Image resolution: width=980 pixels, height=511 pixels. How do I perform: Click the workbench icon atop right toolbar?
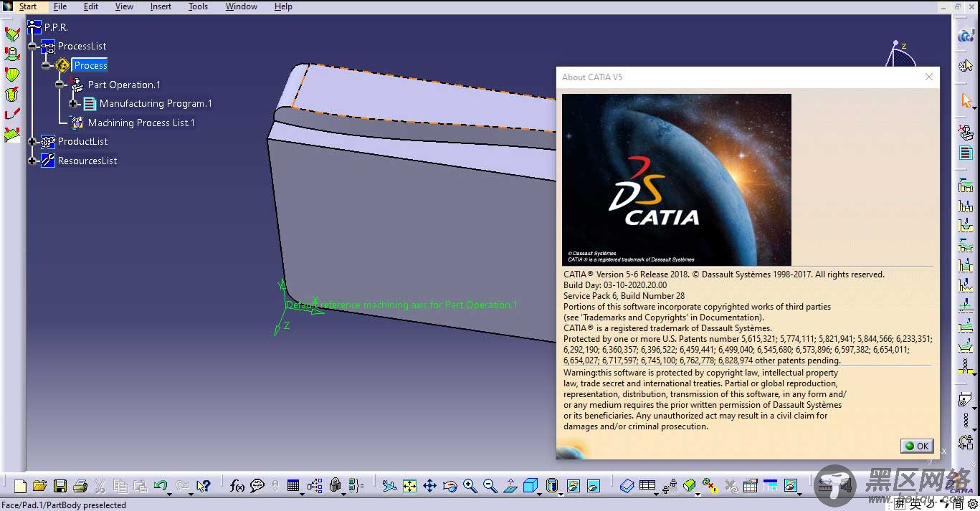[x=966, y=35]
